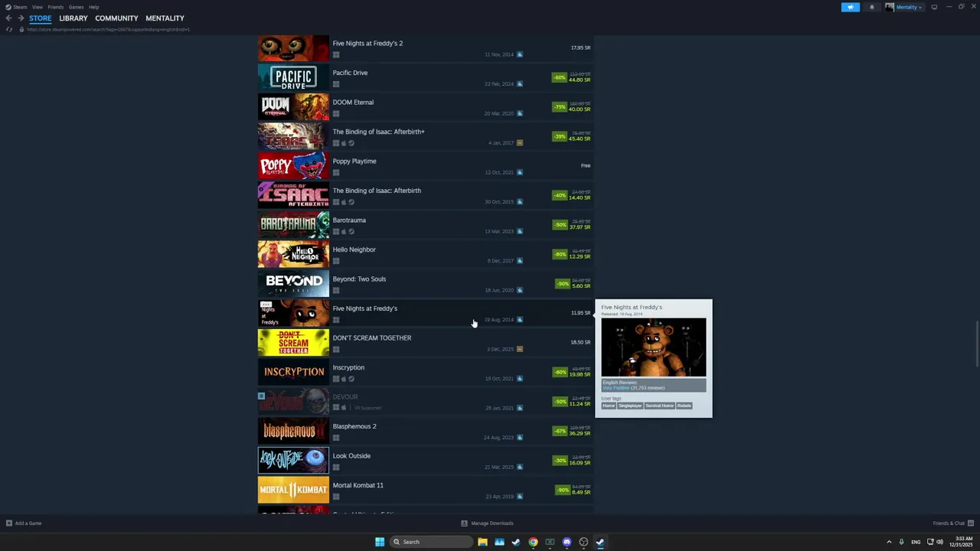Open The Binding of Isaac: Afterbirth+ result
980x551 pixels.
tap(426, 136)
